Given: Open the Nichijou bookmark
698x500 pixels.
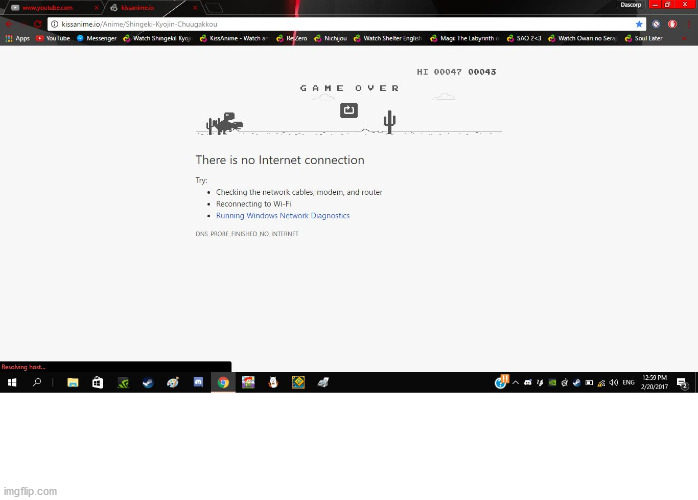Looking at the screenshot, I should 330,38.
